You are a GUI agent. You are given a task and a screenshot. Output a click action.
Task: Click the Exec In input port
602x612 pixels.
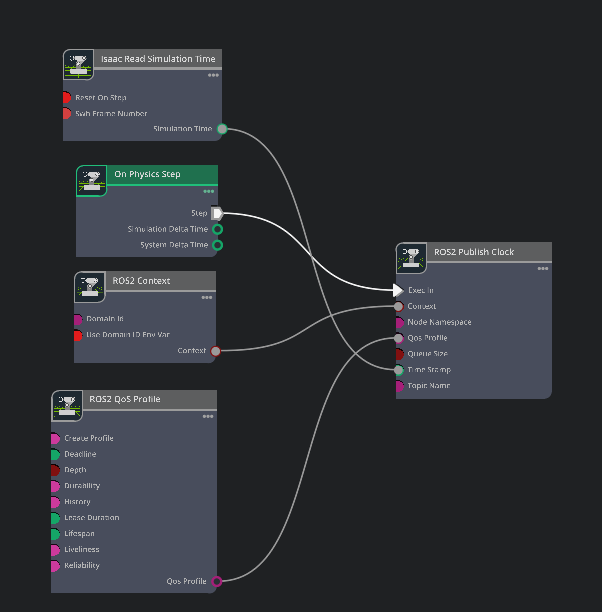[x=398, y=290]
